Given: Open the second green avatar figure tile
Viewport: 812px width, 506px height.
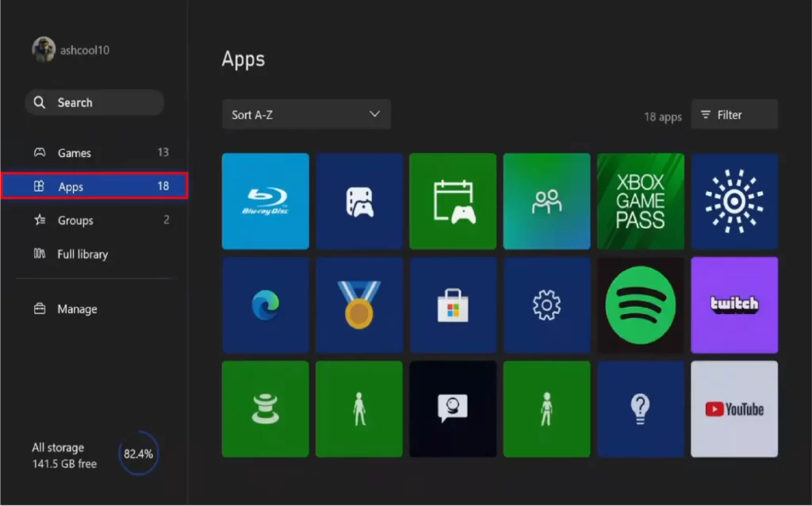Looking at the screenshot, I should [x=547, y=409].
